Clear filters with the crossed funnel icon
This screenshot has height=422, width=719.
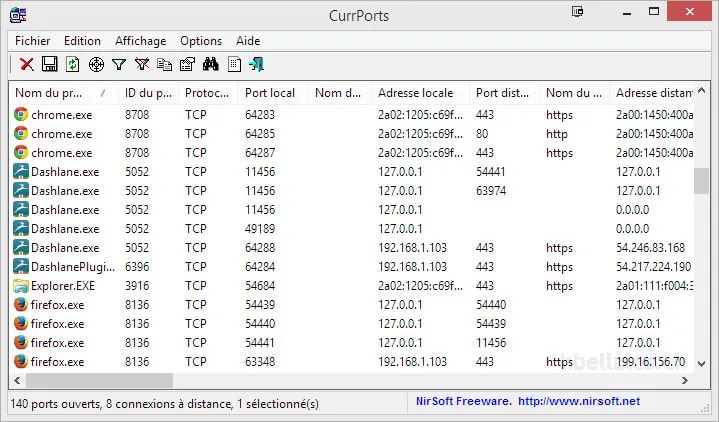pos(142,64)
